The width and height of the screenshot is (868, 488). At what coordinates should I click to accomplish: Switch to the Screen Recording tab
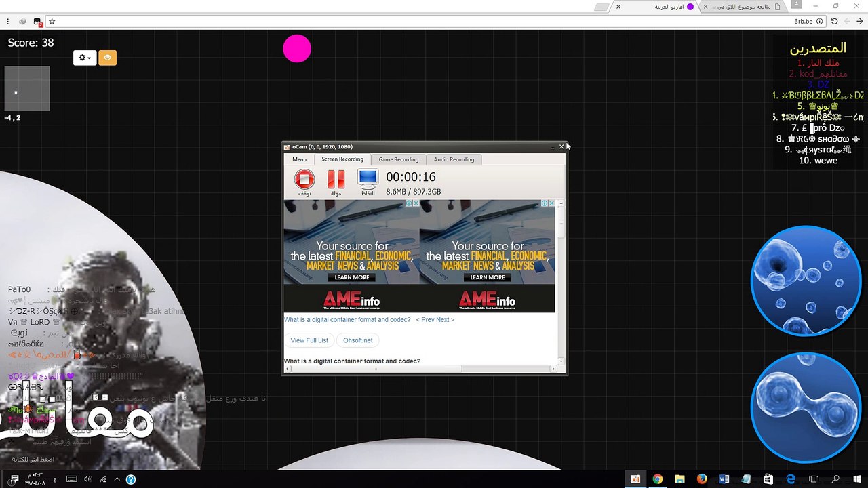point(342,159)
